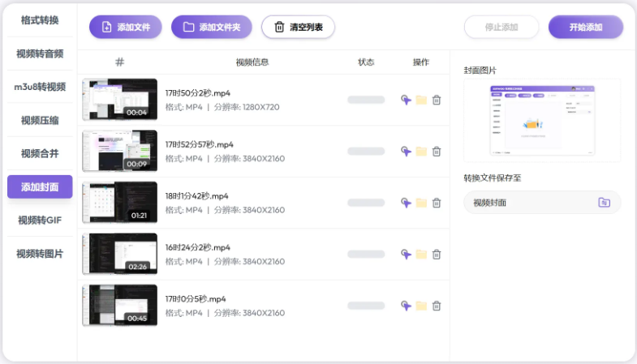
Task: Click progress bar of 17时50分2秒.mp4
Action: (x=366, y=100)
